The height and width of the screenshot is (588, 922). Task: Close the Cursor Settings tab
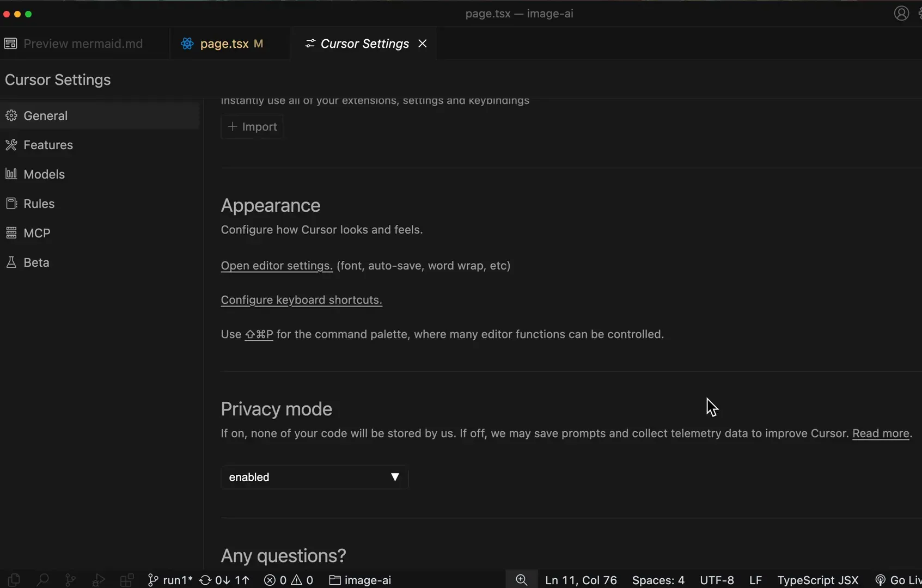423,44
